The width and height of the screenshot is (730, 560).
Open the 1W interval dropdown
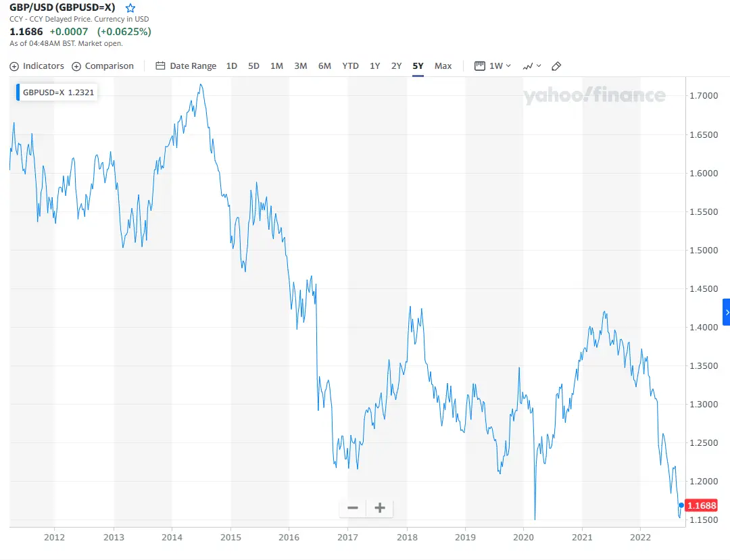(x=493, y=66)
